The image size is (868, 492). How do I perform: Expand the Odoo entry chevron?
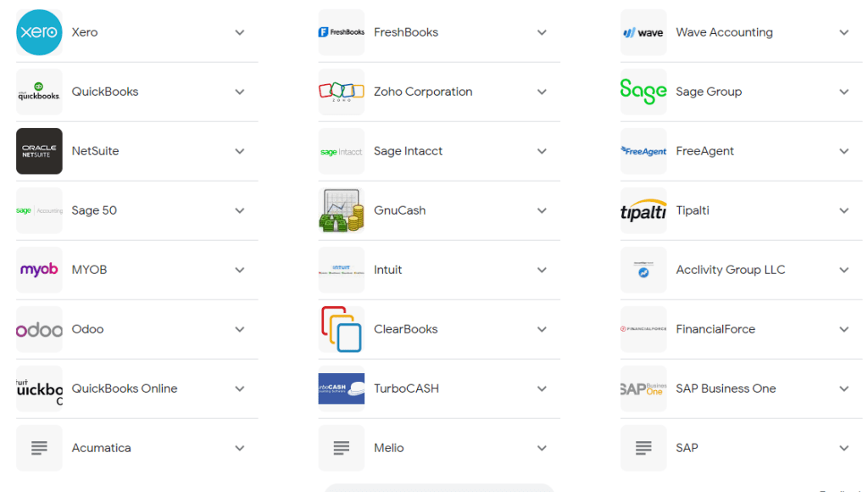tap(240, 329)
